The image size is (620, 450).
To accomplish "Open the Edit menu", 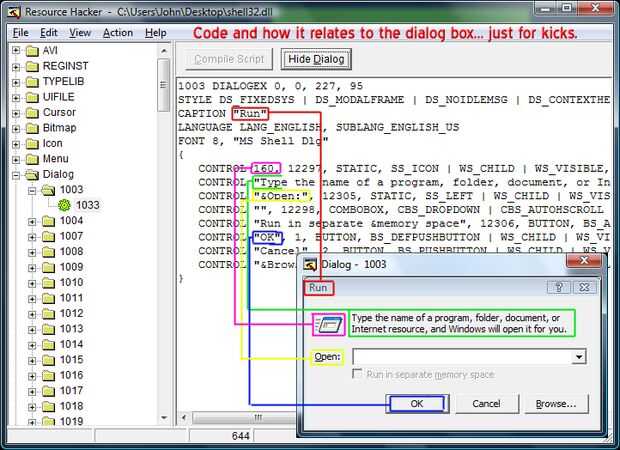I will [x=49, y=33].
